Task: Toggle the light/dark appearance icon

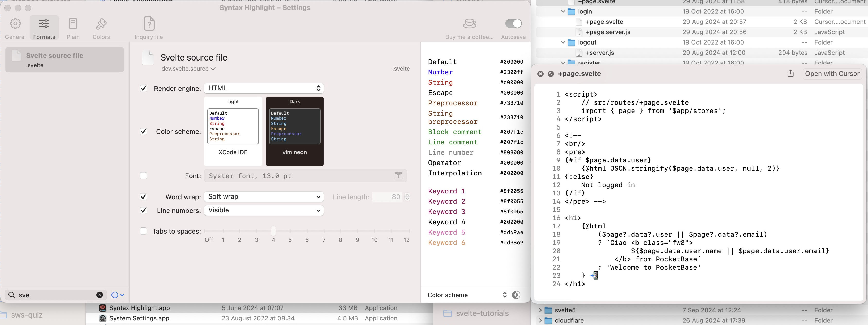Action: pos(516,295)
